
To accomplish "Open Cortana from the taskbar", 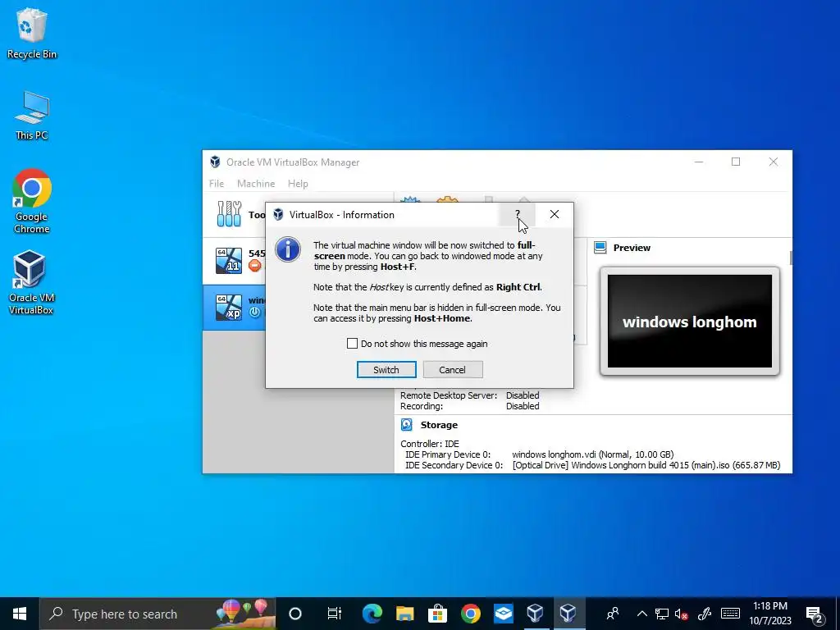I will click(295, 614).
